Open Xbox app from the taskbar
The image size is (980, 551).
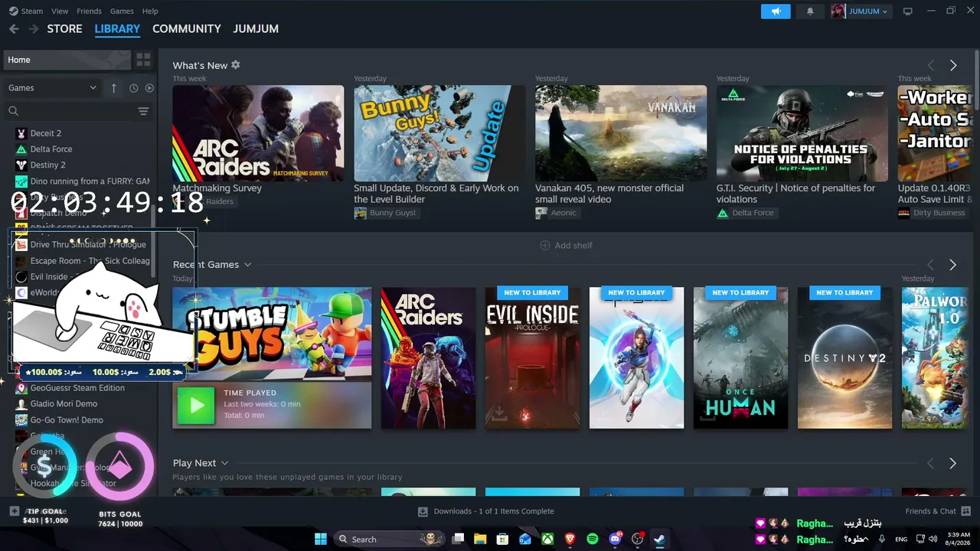(547, 539)
